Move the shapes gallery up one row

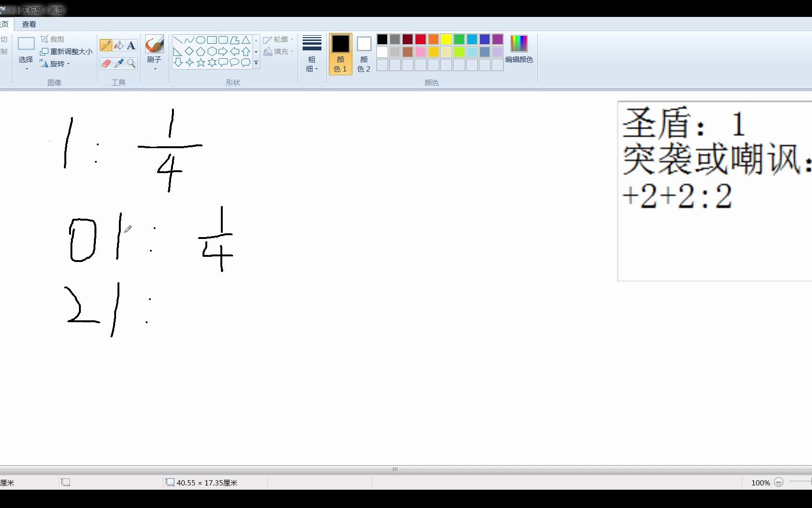pos(256,40)
